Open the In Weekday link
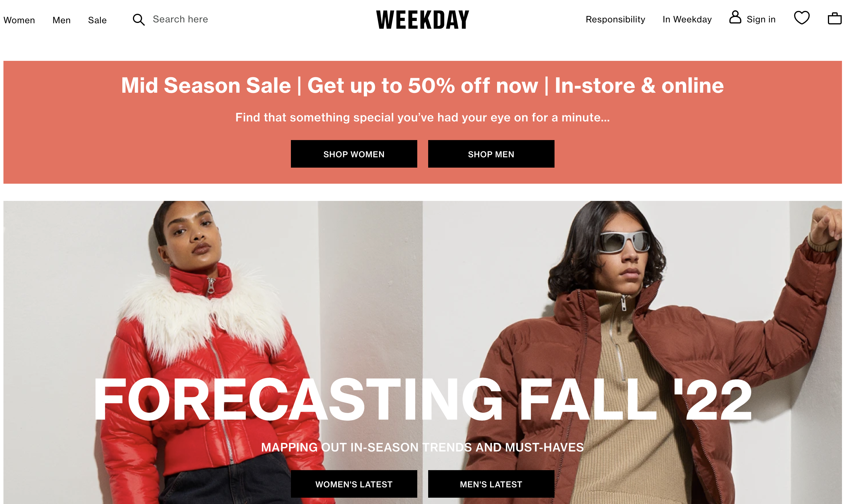This screenshot has width=846, height=504. (687, 19)
